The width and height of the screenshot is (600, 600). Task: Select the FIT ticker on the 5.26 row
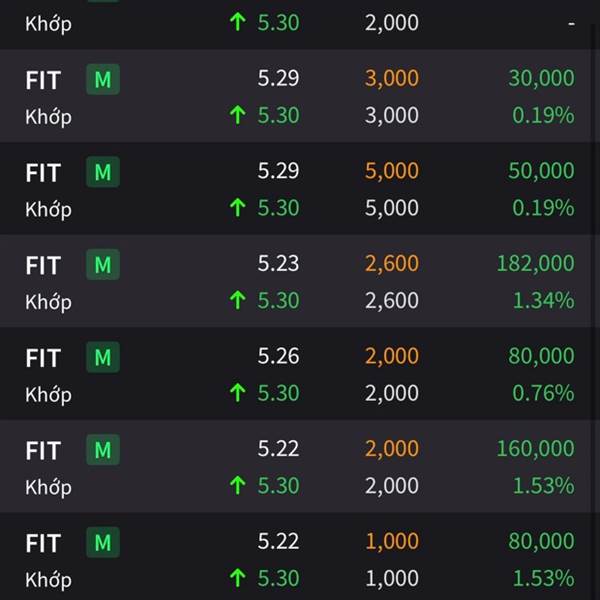(x=43, y=358)
